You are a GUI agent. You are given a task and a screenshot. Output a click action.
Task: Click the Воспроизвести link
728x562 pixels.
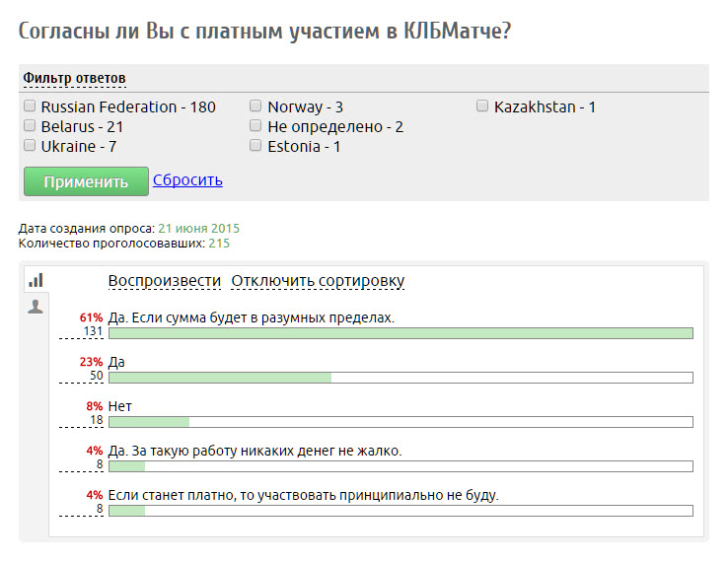tap(165, 281)
